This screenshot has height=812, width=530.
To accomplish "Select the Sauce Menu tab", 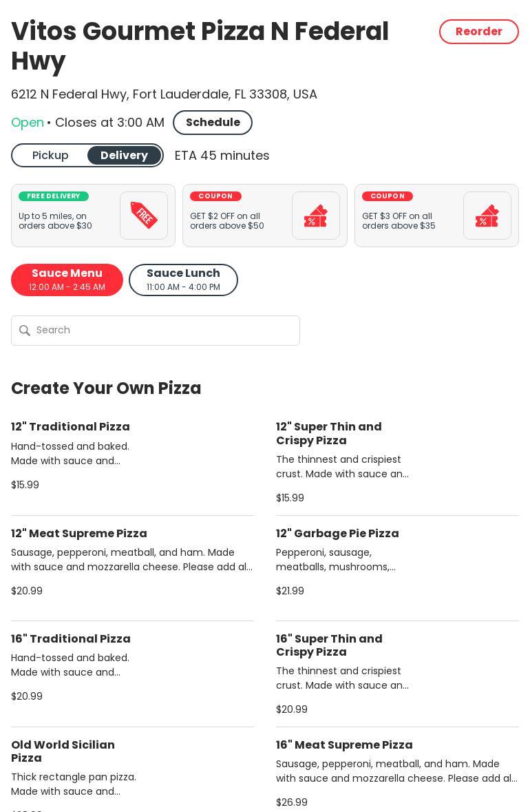I will [67, 280].
